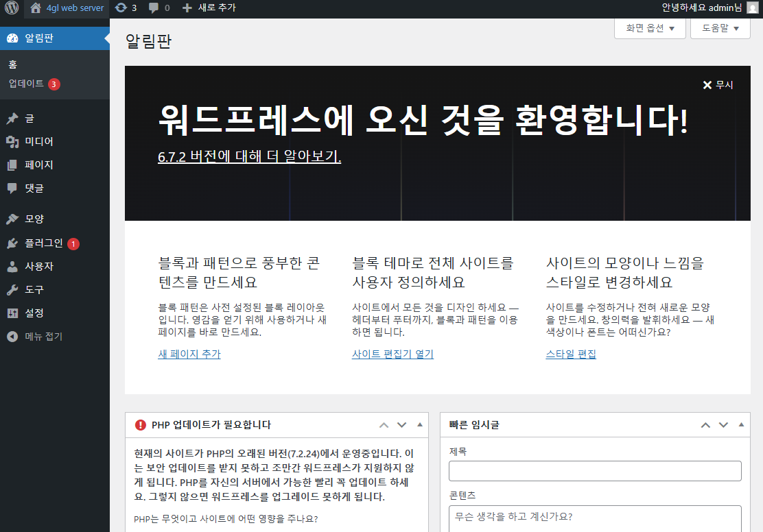Viewport: 763px width, 532px height.
Task: Open the 사용자 menu
Action: 54,267
